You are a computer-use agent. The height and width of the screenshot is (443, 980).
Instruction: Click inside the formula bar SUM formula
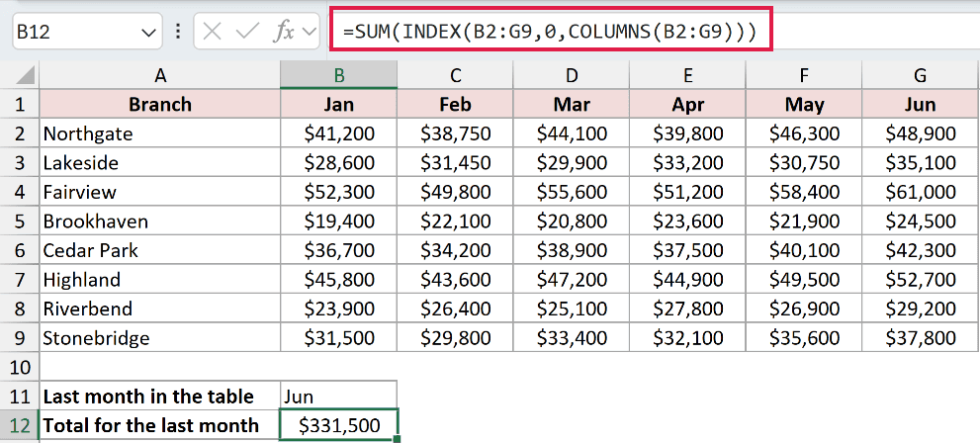click(550, 32)
